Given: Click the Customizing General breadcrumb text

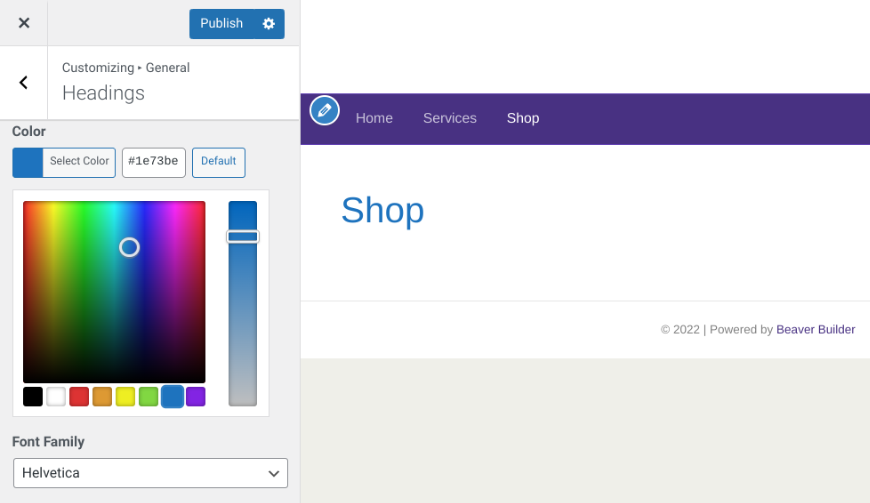Looking at the screenshot, I should (x=126, y=68).
